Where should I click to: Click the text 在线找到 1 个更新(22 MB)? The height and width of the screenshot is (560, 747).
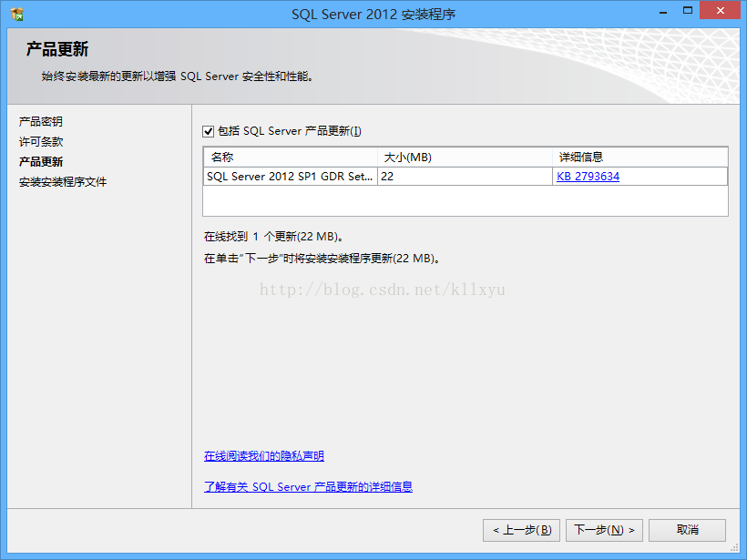coord(274,237)
